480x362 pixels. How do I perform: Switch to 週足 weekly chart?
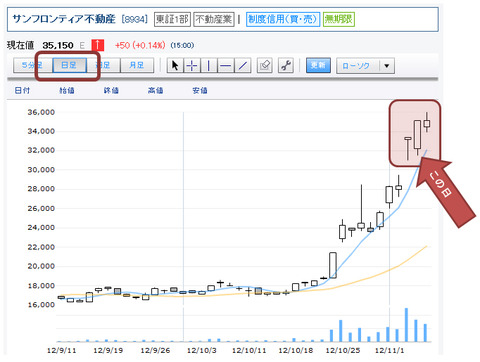point(103,65)
